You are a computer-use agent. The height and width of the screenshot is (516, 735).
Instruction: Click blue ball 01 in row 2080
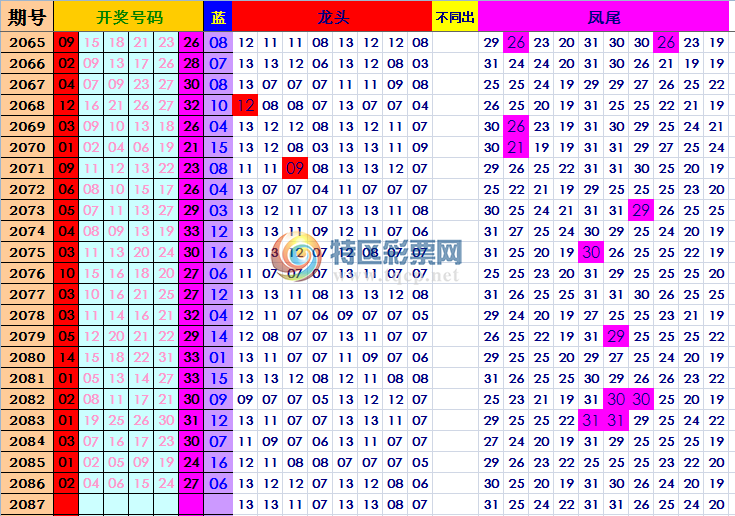218,358
